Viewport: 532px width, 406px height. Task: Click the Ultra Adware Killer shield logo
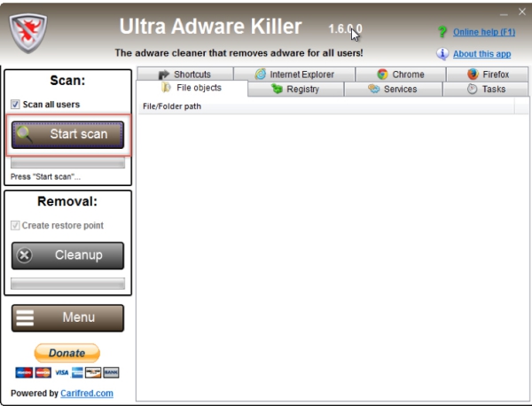pyautogui.click(x=28, y=33)
